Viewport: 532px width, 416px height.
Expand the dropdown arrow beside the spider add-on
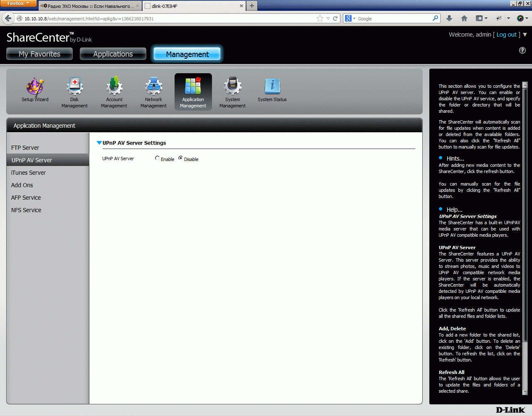click(x=508, y=18)
